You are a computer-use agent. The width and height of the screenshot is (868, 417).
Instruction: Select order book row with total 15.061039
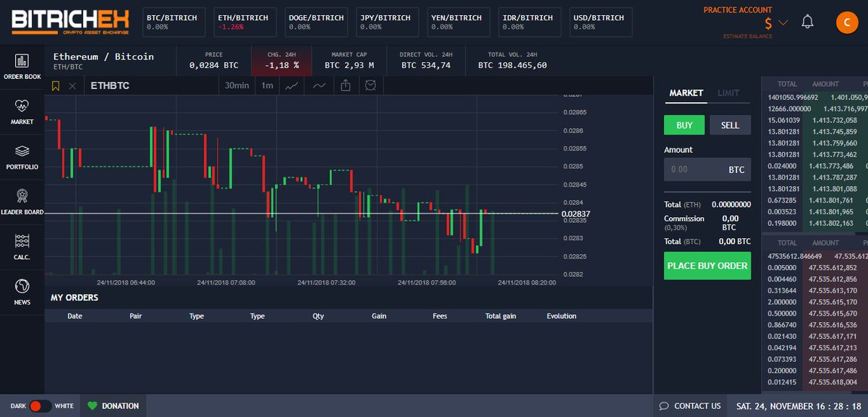tap(814, 120)
